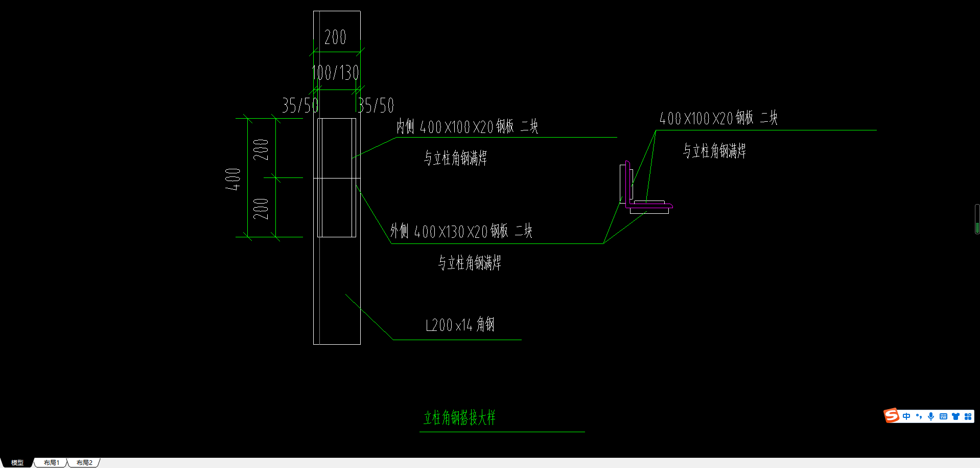Select the 400 overall vertical dimension text
This screenshot has width=980, height=468.
233,179
